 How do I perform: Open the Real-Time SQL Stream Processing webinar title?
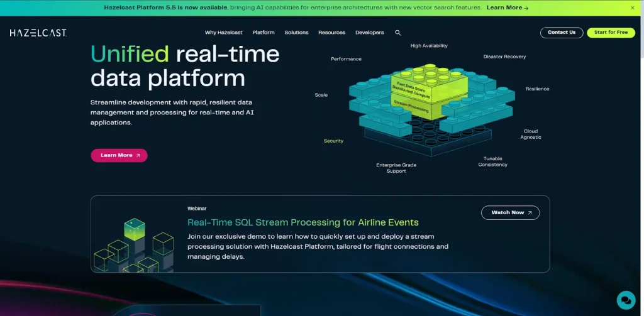click(303, 223)
